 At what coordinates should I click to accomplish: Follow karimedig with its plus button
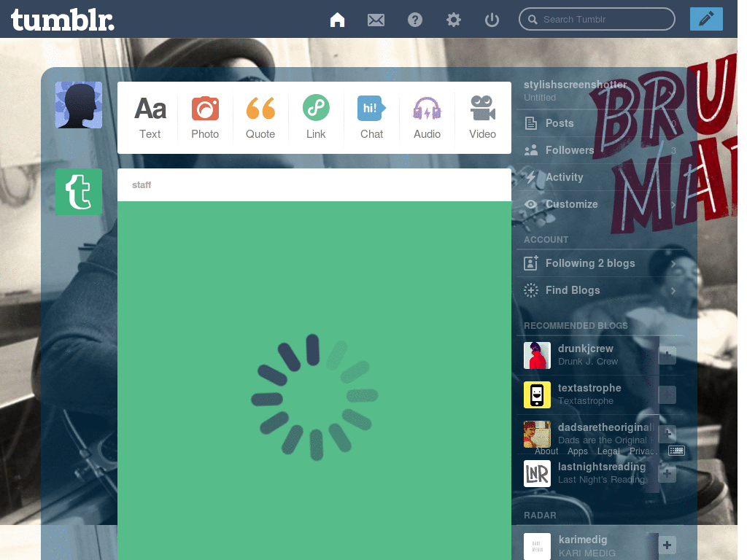[x=667, y=545]
